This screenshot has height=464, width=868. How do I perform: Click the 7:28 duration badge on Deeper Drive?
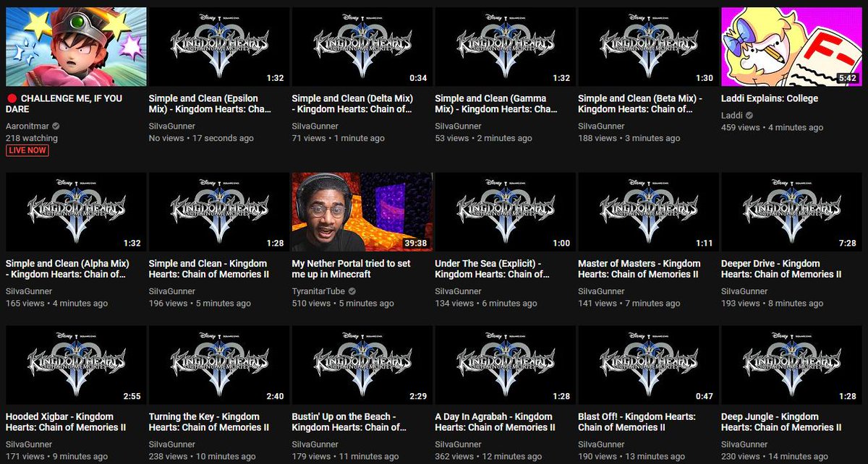[848, 243]
